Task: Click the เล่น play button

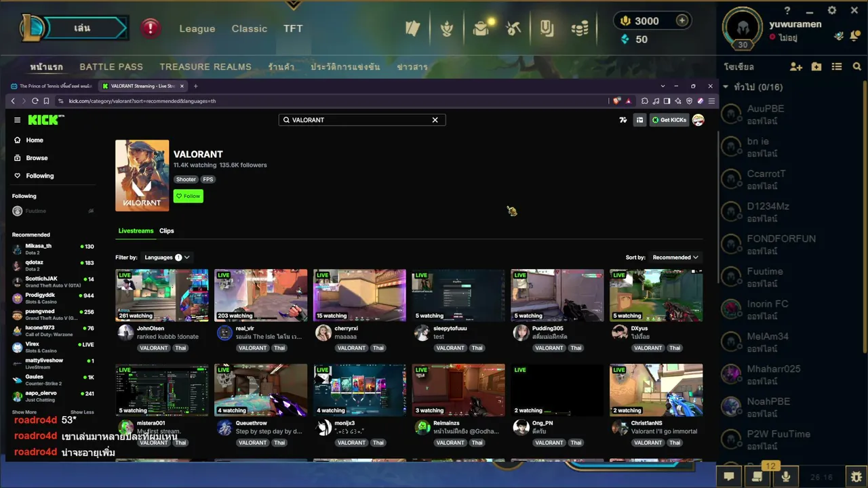Action: click(82, 28)
